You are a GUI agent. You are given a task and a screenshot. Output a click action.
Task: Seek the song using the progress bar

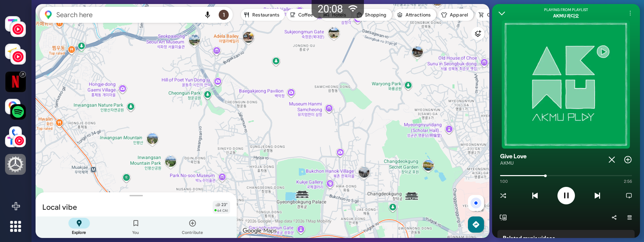pos(566,176)
